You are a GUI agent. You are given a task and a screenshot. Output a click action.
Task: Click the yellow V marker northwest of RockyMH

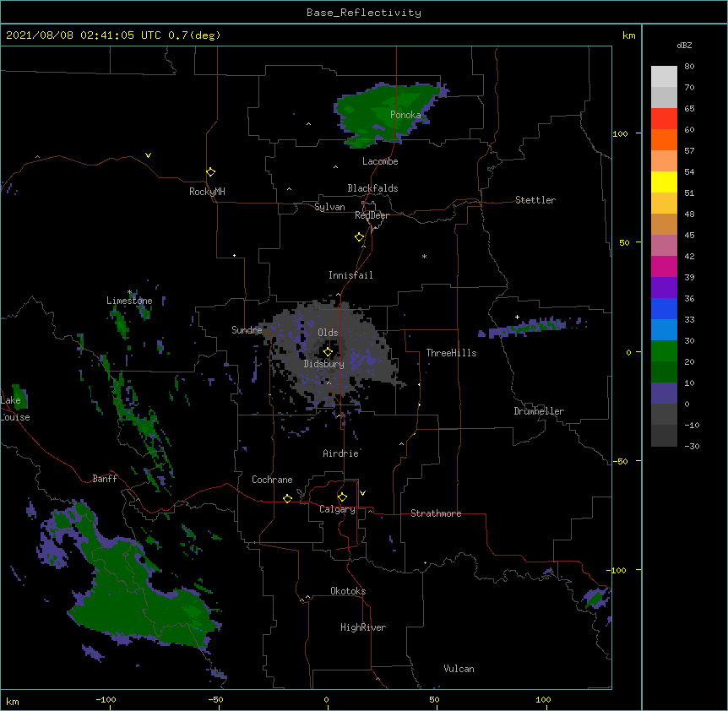click(x=148, y=155)
